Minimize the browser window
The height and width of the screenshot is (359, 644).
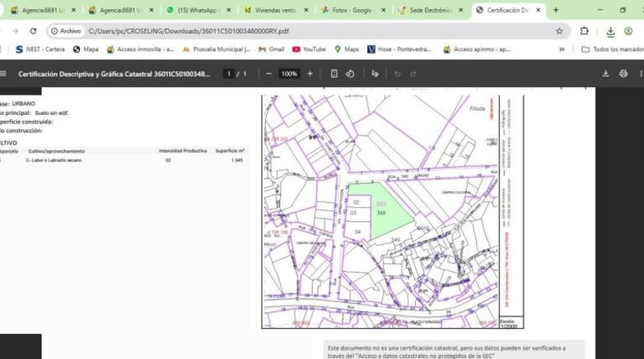click(600, 10)
